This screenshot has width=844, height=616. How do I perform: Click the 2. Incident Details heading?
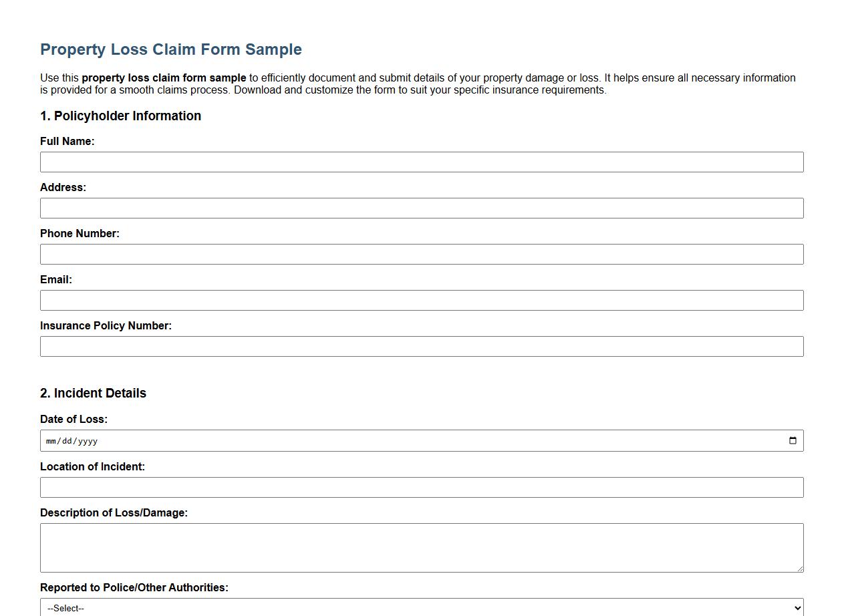pyautogui.click(x=93, y=393)
